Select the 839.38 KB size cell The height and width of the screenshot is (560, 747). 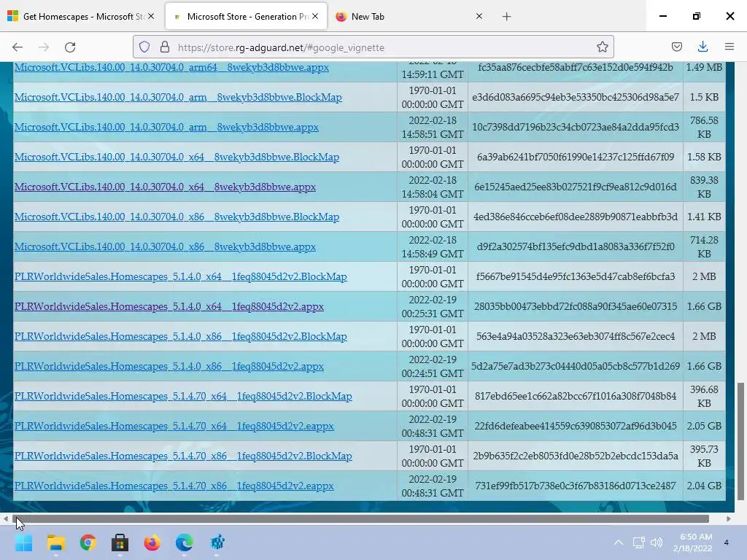(x=704, y=187)
